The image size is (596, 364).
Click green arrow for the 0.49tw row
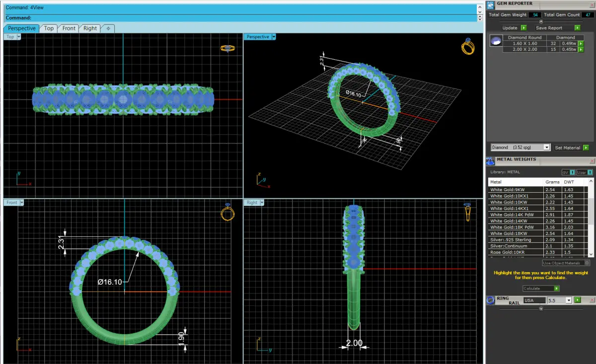coord(581,43)
